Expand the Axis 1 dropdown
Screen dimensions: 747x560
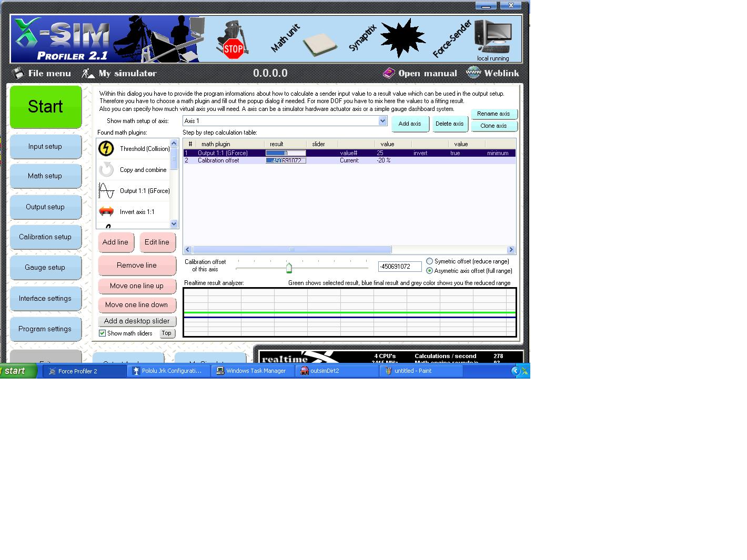click(x=382, y=121)
